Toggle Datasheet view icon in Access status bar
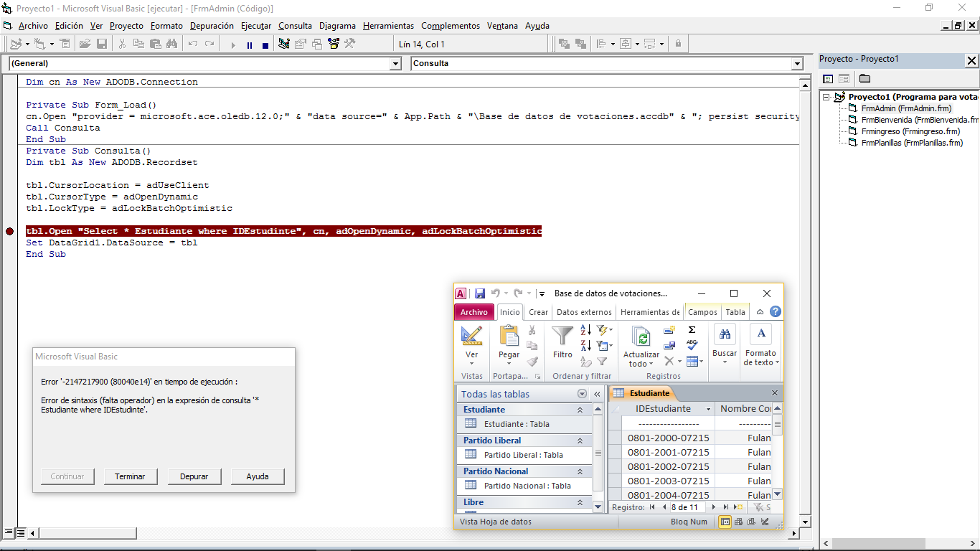The width and height of the screenshot is (980, 551). click(x=725, y=522)
